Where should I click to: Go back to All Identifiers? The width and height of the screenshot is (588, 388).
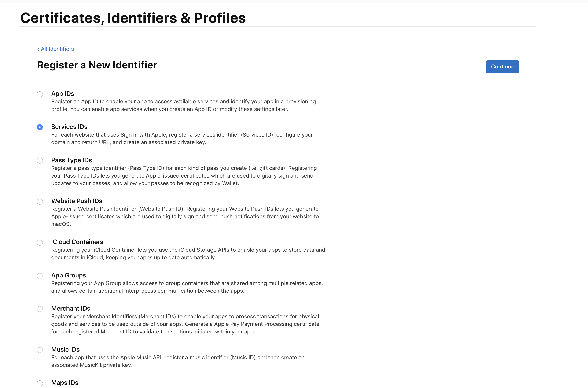(55, 49)
